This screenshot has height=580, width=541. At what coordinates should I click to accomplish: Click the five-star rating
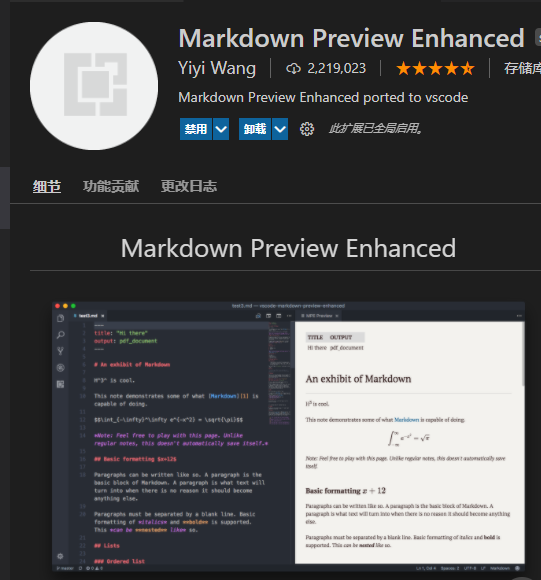pyautogui.click(x=435, y=68)
